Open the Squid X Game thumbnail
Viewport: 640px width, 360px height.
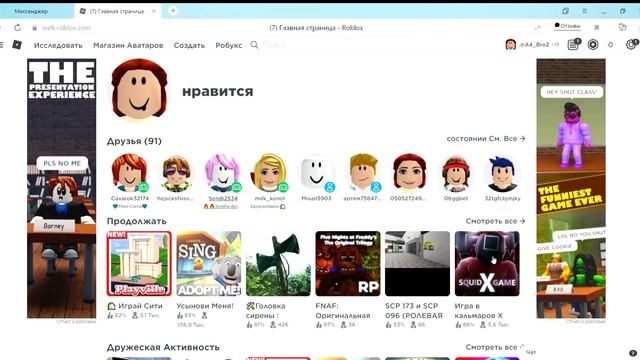(487, 264)
